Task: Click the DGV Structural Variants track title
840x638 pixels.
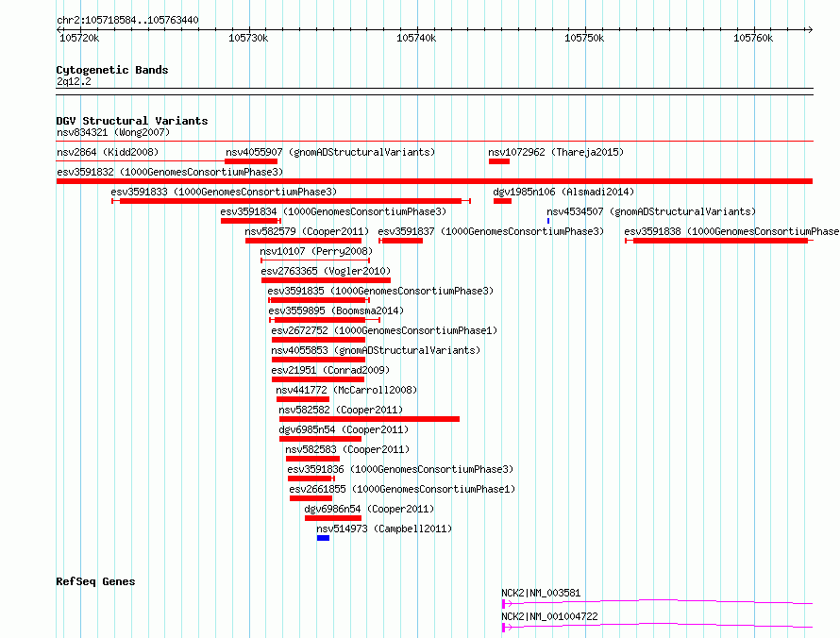Action: 132,121
